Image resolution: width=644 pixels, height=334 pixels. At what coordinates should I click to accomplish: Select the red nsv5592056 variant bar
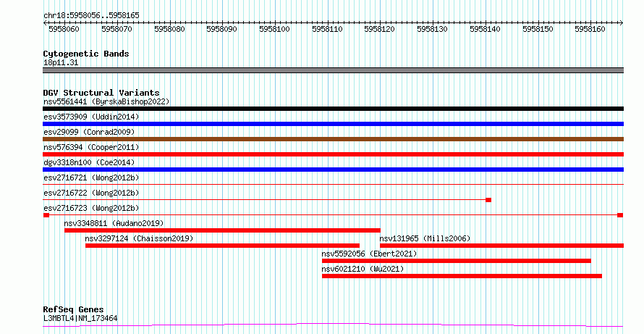click(x=457, y=261)
